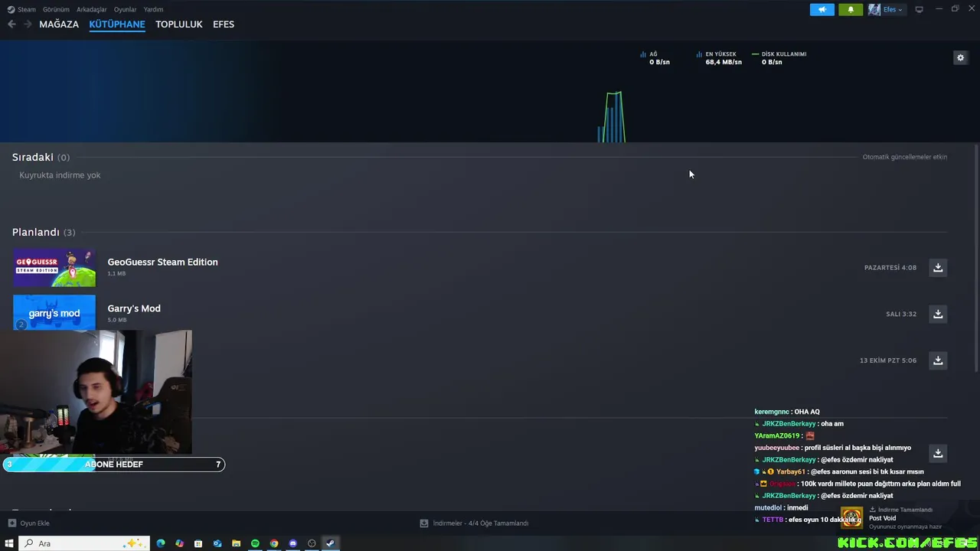Open Discord from taskbar
The image size is (980, 551).
pyautogui.click(x=292, y=543)
